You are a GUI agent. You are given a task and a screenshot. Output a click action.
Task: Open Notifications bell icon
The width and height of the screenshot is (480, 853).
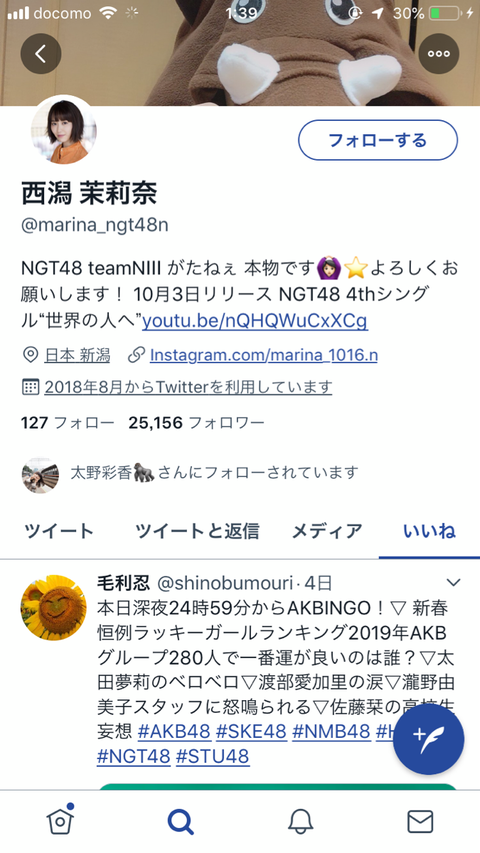[300, 821]
